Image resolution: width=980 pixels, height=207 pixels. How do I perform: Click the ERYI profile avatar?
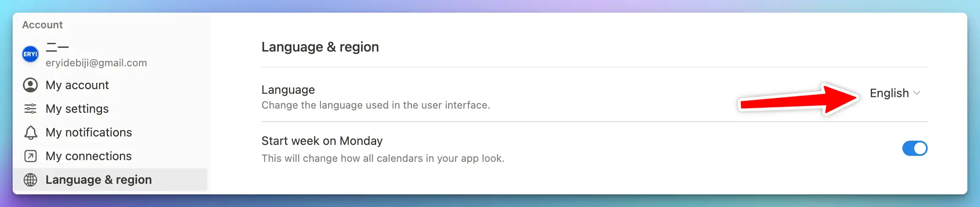pos(30,54)
